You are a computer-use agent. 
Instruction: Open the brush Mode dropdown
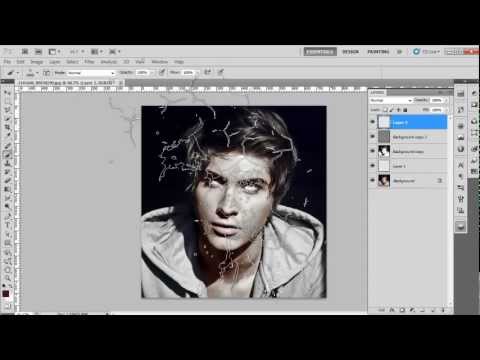91,73
